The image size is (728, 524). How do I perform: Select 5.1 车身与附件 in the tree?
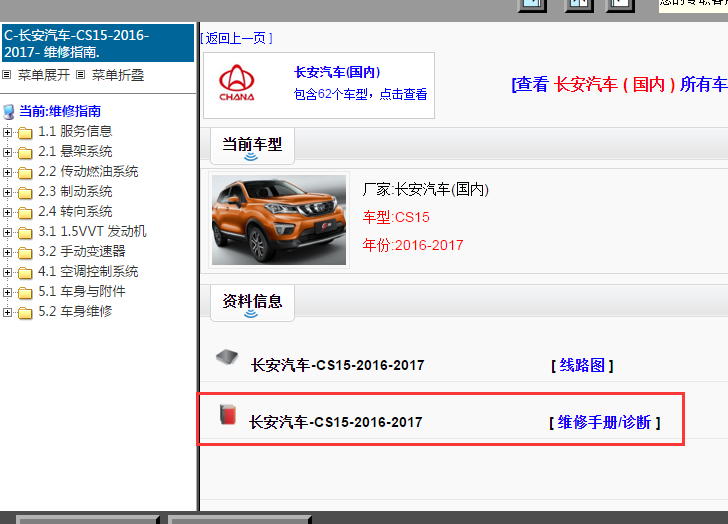[82, 291]
